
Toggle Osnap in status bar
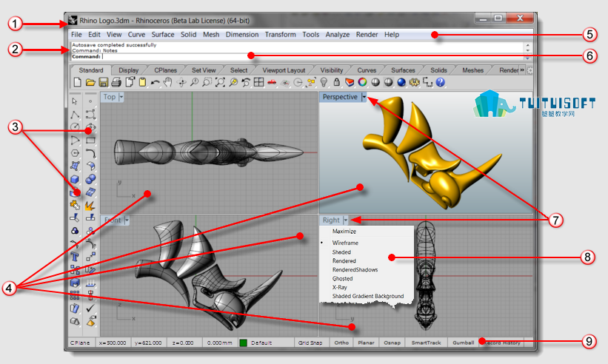[x=392, y=343]
